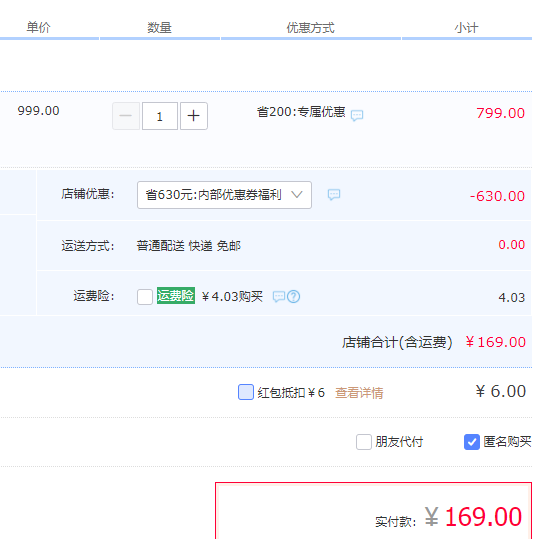Viewport: 541px width, 539px height.
Task: Click the chat icon beside ¥4.03购买
Action: [279, 296]
